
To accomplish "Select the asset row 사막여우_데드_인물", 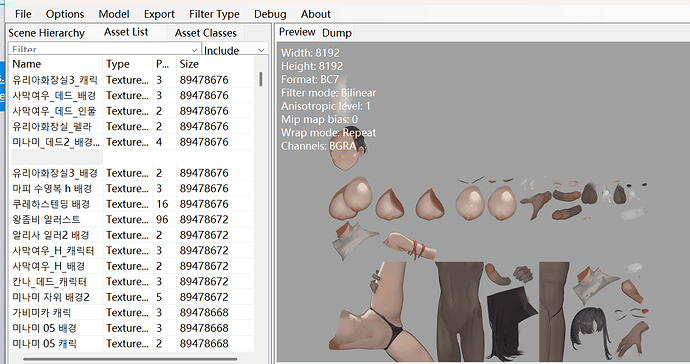I will pyautogui.click(x=132, y=111).
